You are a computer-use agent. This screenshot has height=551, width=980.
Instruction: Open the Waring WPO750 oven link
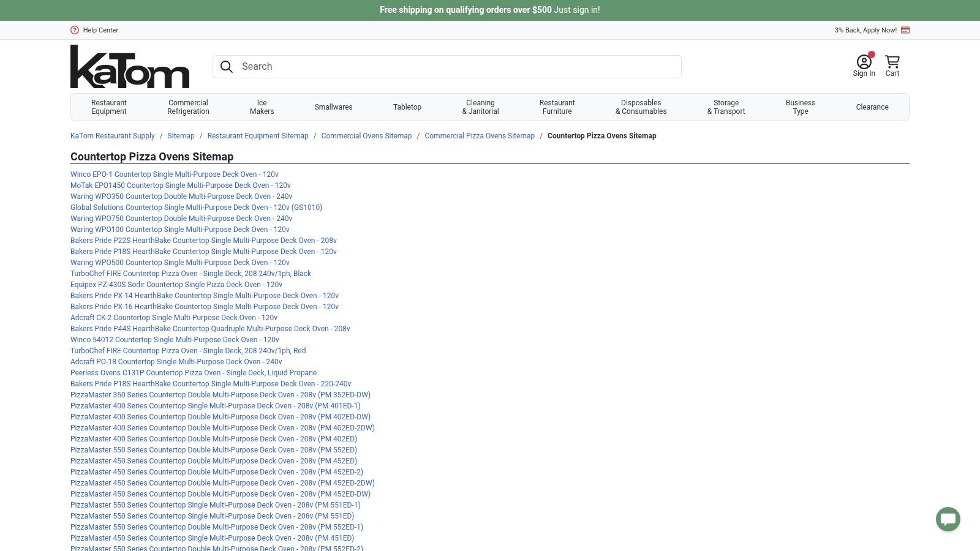[x=181, y=219]
